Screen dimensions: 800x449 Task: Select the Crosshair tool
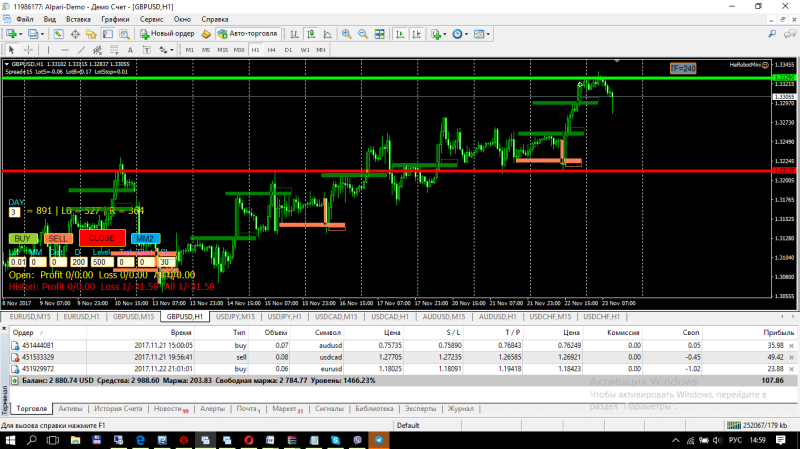pos(29,50)
